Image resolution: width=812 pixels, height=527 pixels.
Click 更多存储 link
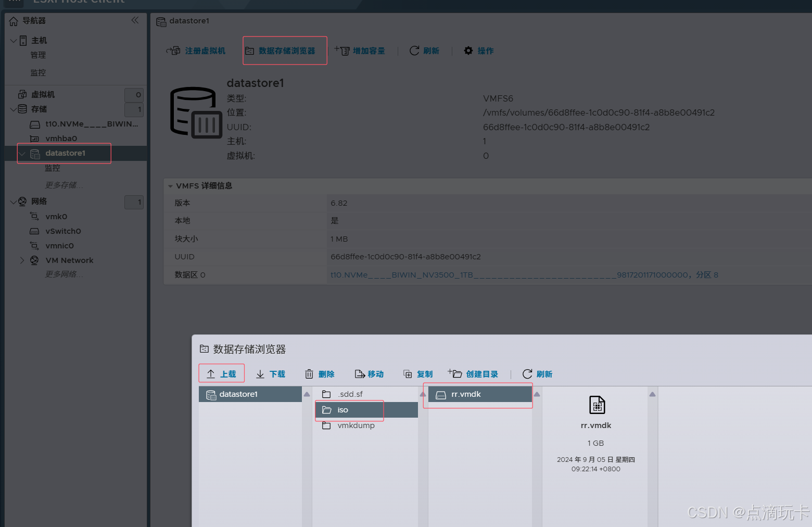(x=64, y=185)
